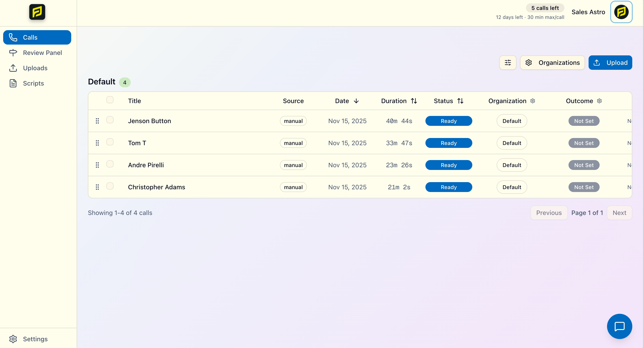
Task: Toggle the Date sort direction
Action: point(356,101)
